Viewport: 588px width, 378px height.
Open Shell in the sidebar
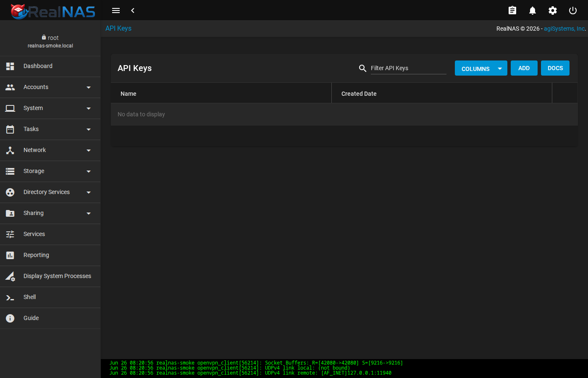(x=50, y=297)
